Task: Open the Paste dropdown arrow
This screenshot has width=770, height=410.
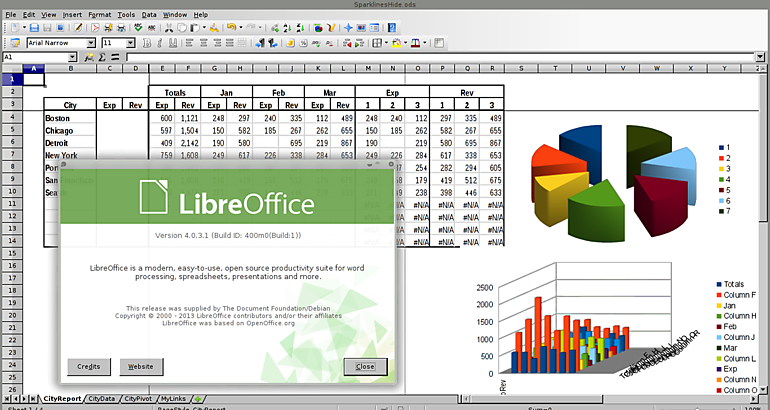Action: (204, 28)
